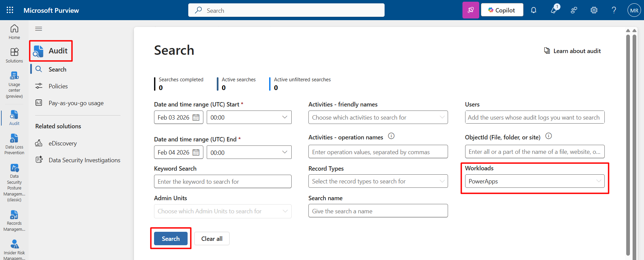Viewport: 644px width, 260px height.
Task: Expand Activities - friendly names dropdown
Action: coord(378,117)
